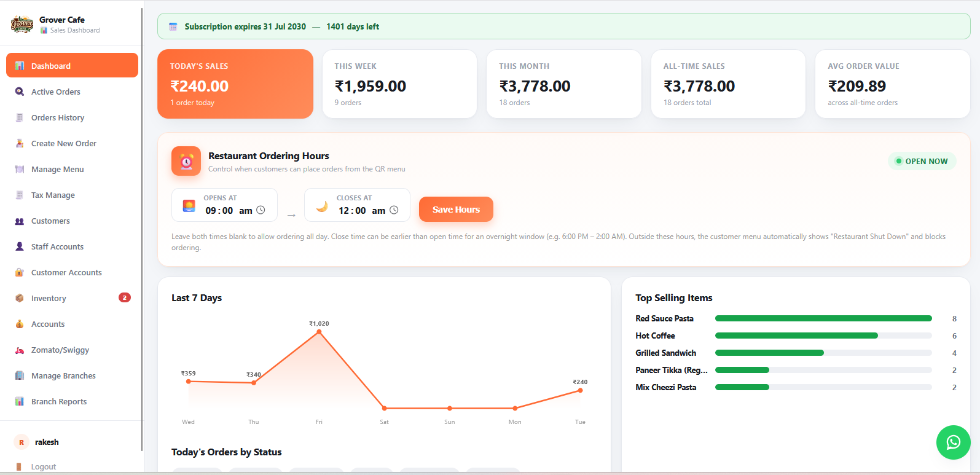The image size is (980, 475).
Task: Open the clock picker for Closes At
Action: [x=394, y=210]
